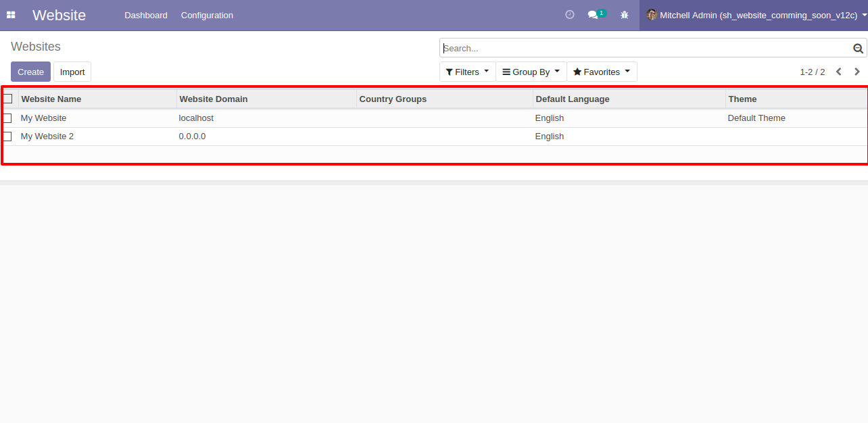Go to next page arrow
868x423 pixels.
click(x=857, y=72)
